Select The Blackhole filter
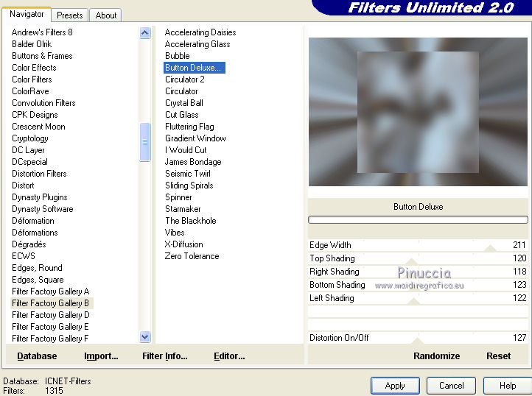 pos(190,221)
